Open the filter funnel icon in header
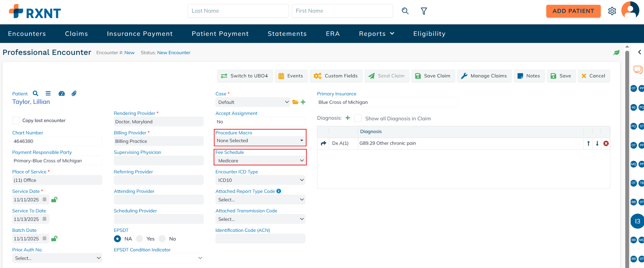This screenshot has height=268, width=644. [424, 11]
